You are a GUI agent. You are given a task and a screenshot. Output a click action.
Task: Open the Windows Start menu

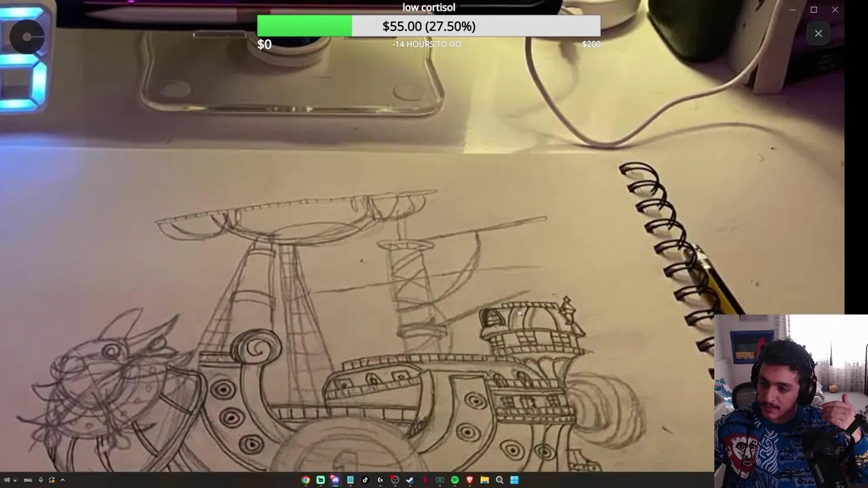pyautogui.click(x=514, y=480)
